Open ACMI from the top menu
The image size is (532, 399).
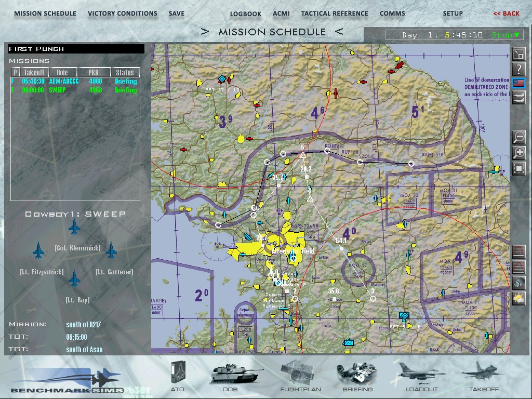click(x=281, y=14)
